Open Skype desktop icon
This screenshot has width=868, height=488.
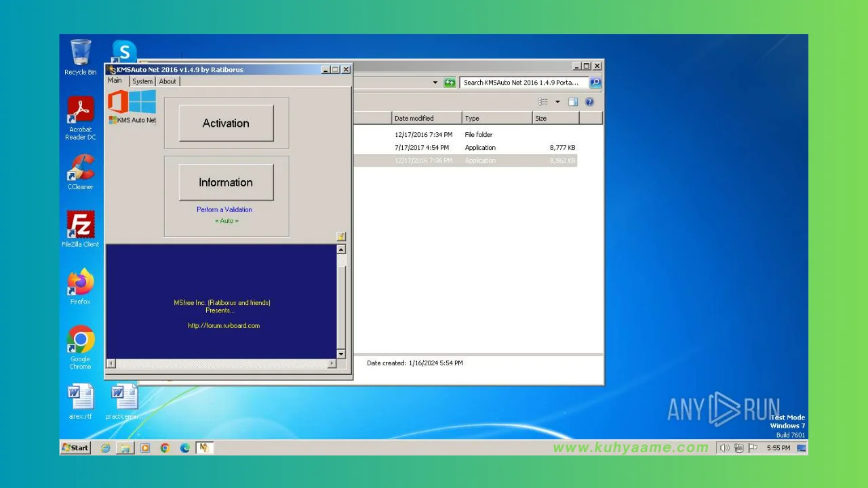coord(124,52)
